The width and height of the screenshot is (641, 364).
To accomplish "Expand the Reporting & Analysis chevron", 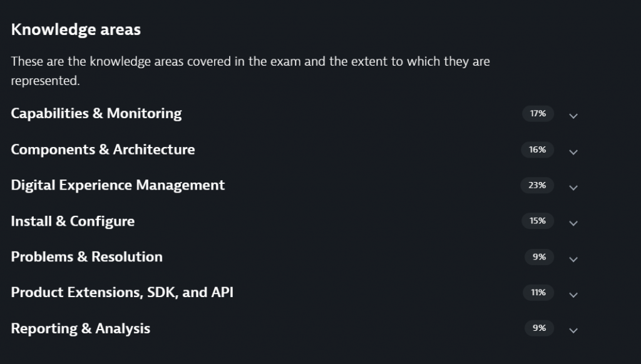I will click(x=573, y=330).
